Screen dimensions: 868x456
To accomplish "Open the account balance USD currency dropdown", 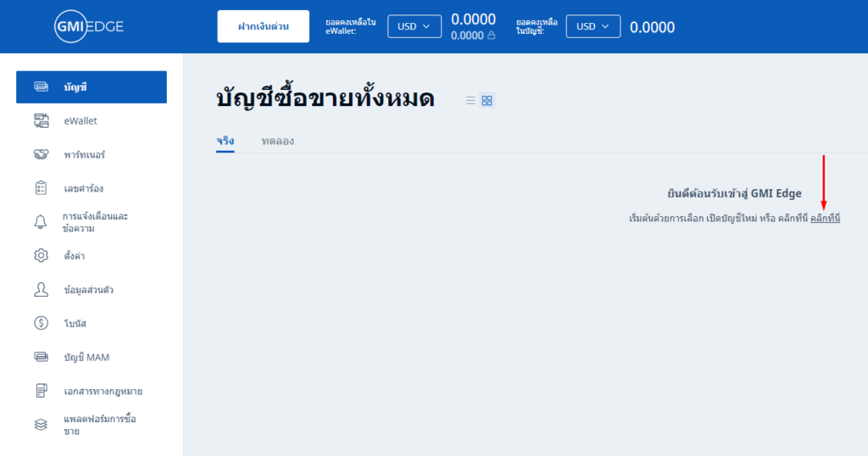I will [x=593, y=26].
